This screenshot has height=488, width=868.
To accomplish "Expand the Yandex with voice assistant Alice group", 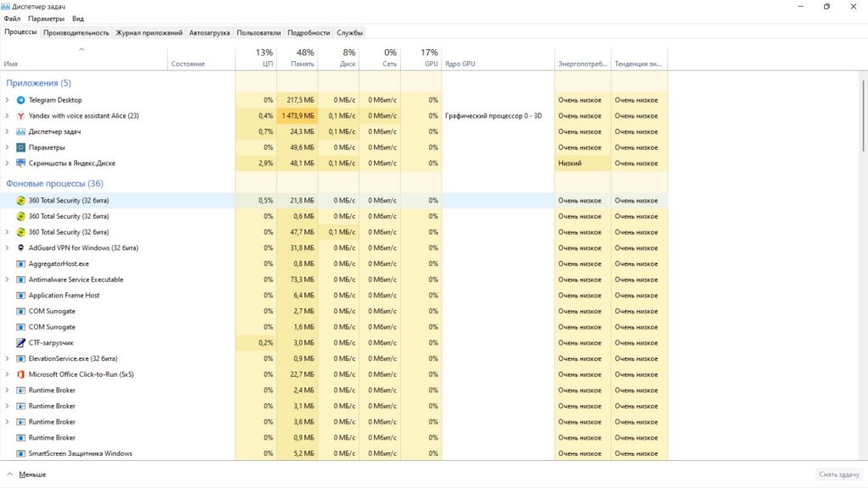I will click(x=7, y=116).
